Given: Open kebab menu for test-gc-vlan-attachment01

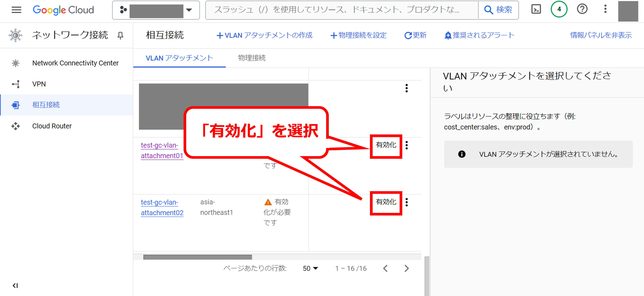Looking at the screenshot, I should (406, 145).
